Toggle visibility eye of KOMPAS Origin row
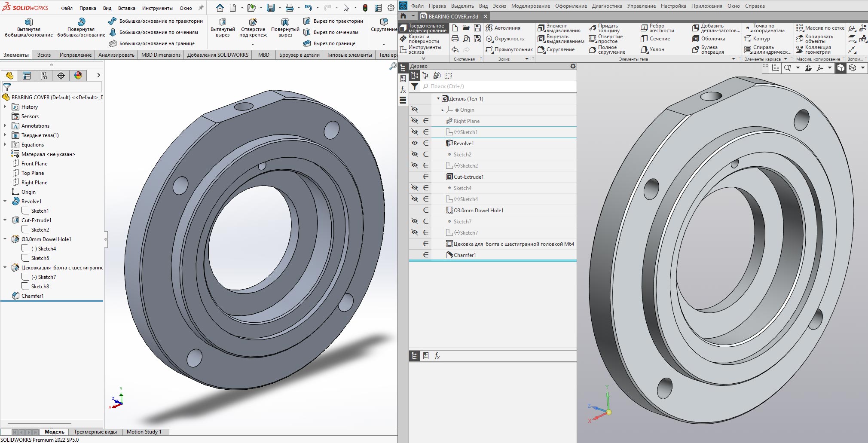 point(415,110)
